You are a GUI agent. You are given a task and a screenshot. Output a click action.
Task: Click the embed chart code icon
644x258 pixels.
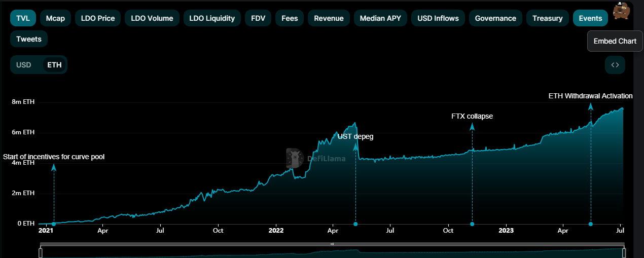tap(615, 65)
